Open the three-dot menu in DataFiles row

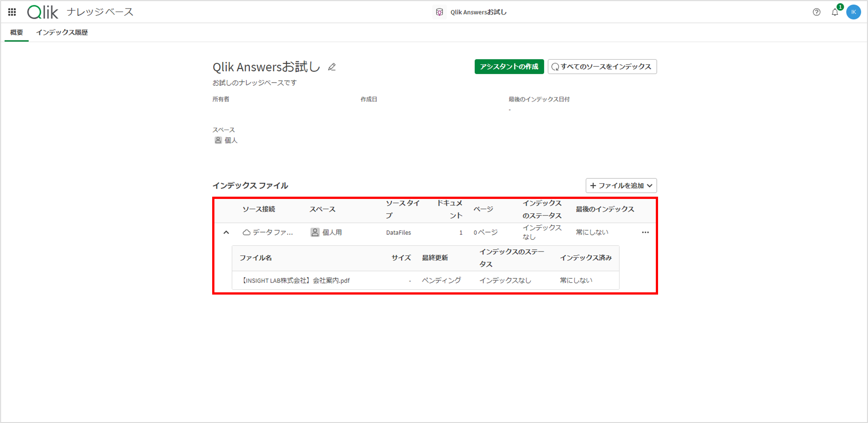point(645,232)
